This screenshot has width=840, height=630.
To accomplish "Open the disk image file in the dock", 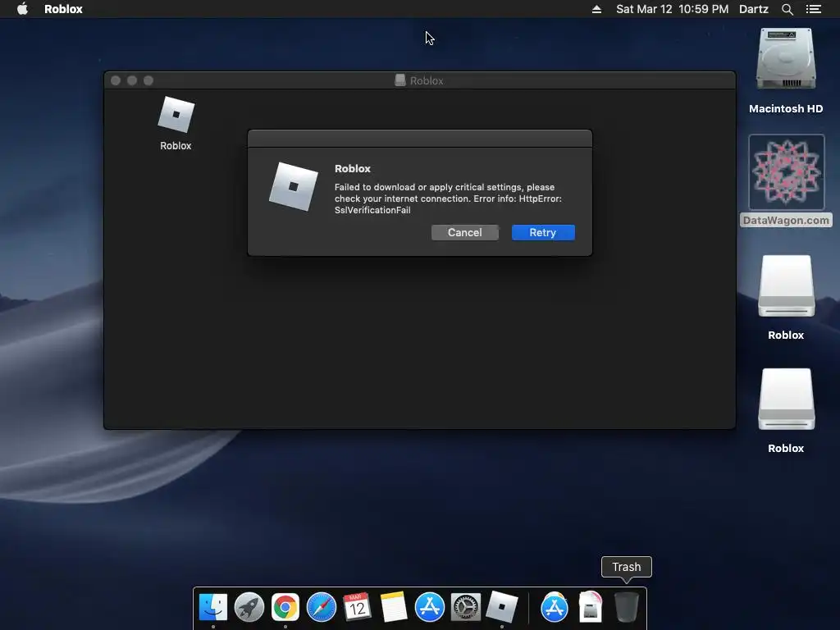I will tap(591, 607).
